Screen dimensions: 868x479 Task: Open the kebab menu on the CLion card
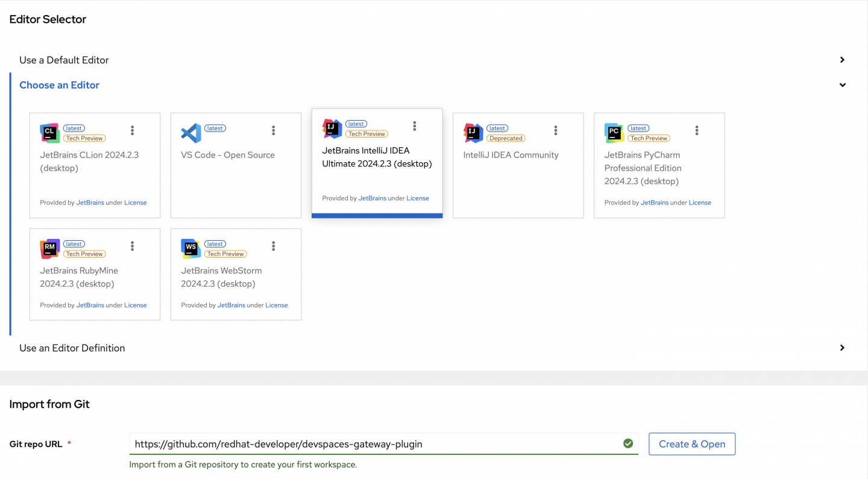pyautogui.click(x=133, y=130)
